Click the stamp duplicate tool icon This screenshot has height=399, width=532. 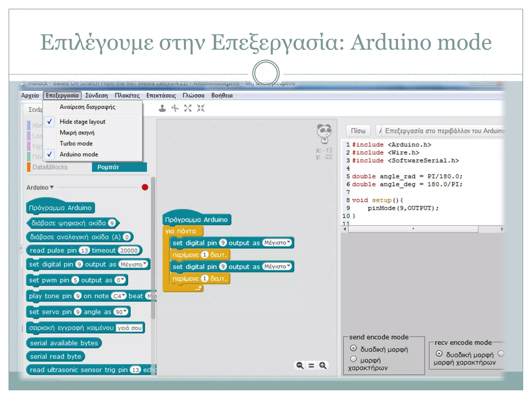(162, 108)
